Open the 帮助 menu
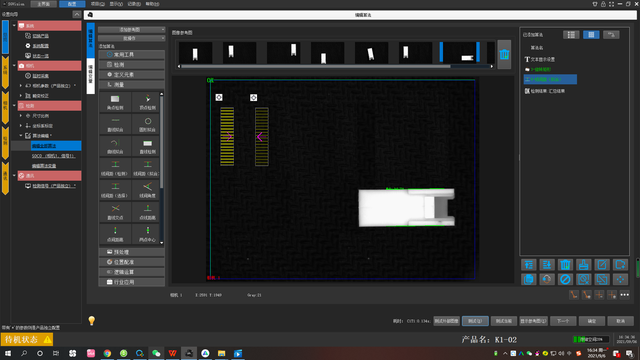 click(x=152, y=4)
